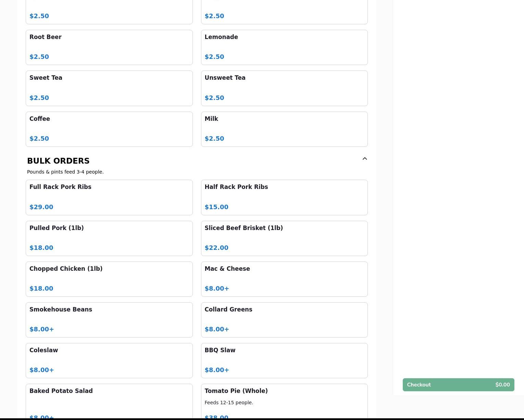Viewport: 524px width, 420px height.
Task: Add Lemonade to the order
Action: point(284,47)
